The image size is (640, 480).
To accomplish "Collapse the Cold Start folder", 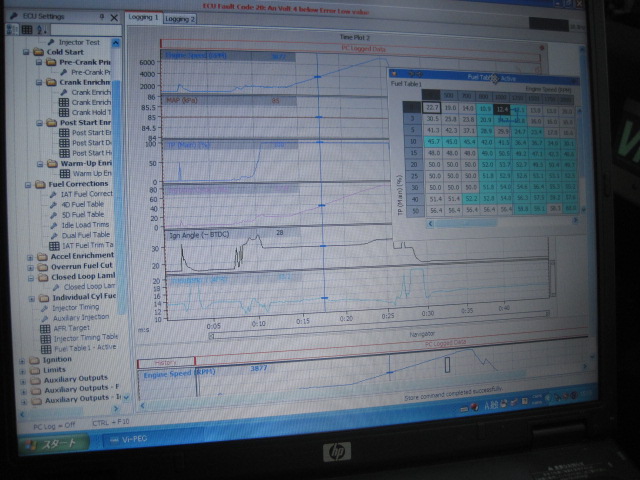I will click(x=27, y=52).
